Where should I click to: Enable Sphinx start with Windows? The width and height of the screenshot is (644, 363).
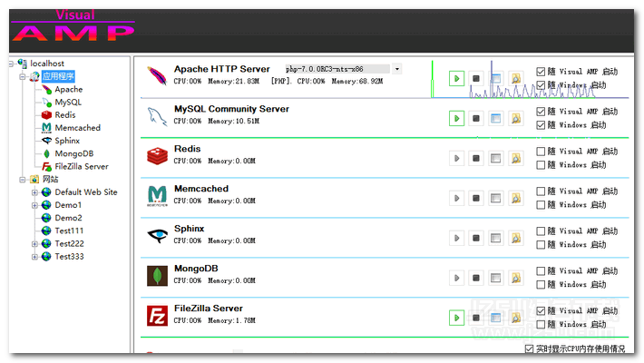point(541,245)
